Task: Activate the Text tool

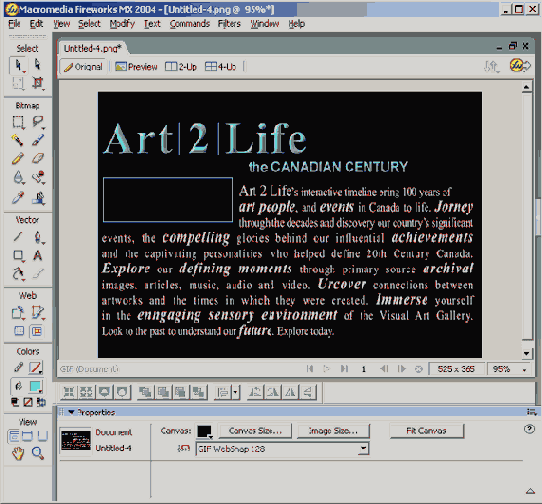Action: (38, 255)
